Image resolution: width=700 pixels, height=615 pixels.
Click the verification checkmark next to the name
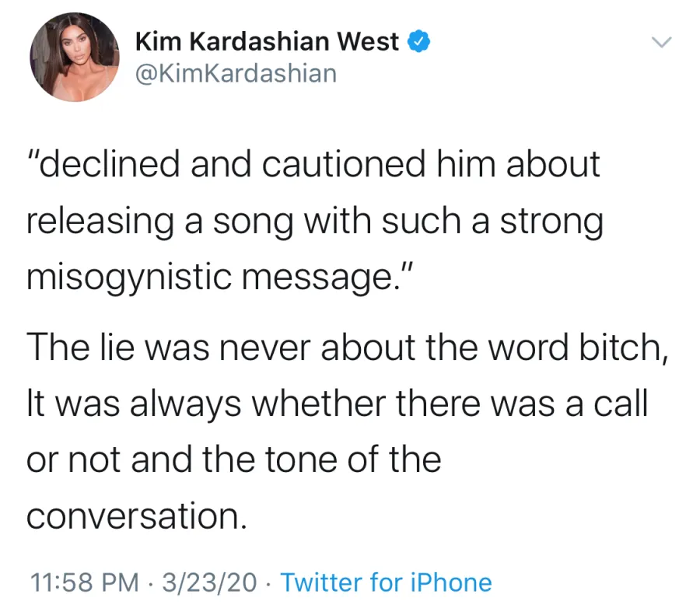419,42
